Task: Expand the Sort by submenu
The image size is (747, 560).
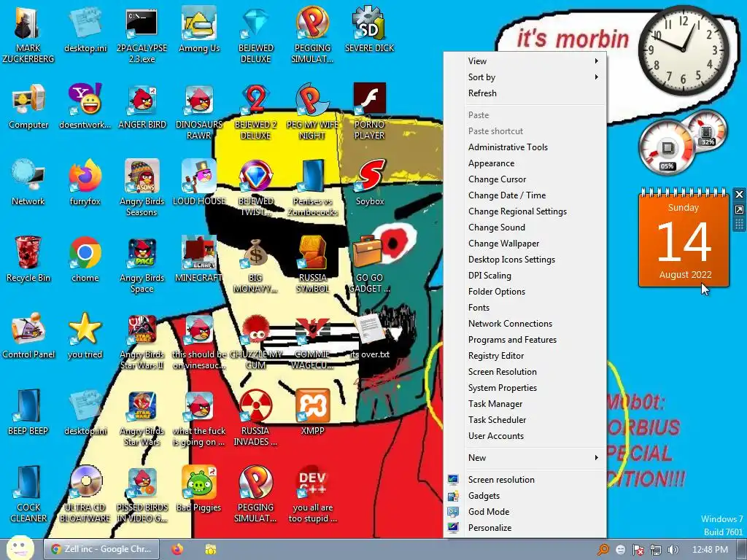Action: [525, 77]
